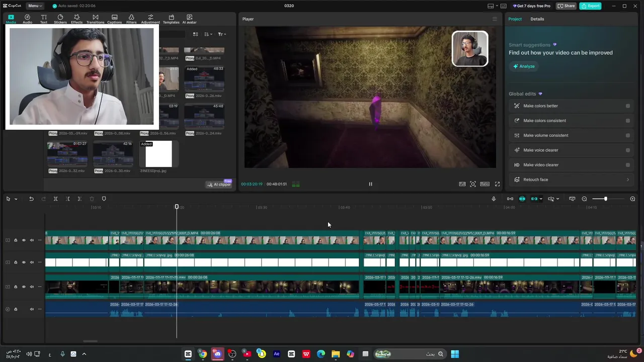Image resolution: width=644 pixels, height=362 pixels.
Task: Switch to the Stickers tab
Action: tap(60, 19)
